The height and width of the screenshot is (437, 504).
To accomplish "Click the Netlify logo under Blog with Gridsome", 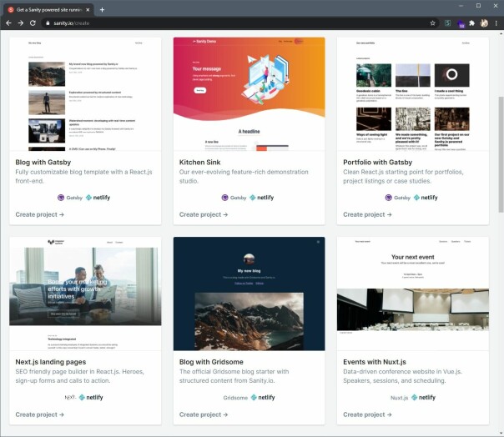I will coord(263,398).
